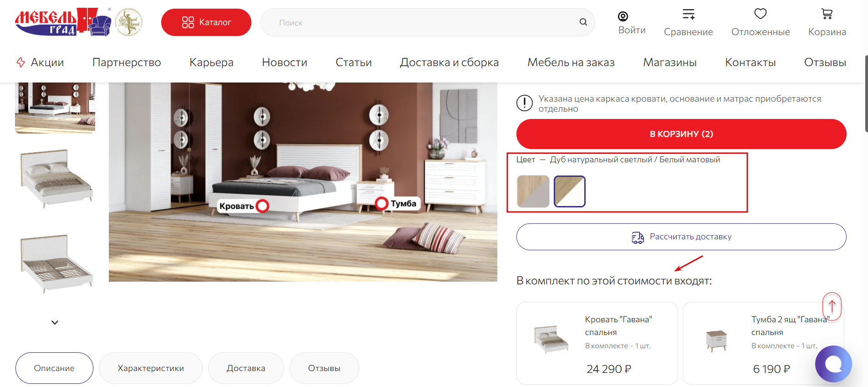This screenshot has width=868, height=387.
Task: Expand more thumbnails with down chevron
Action: coord(55,322)
